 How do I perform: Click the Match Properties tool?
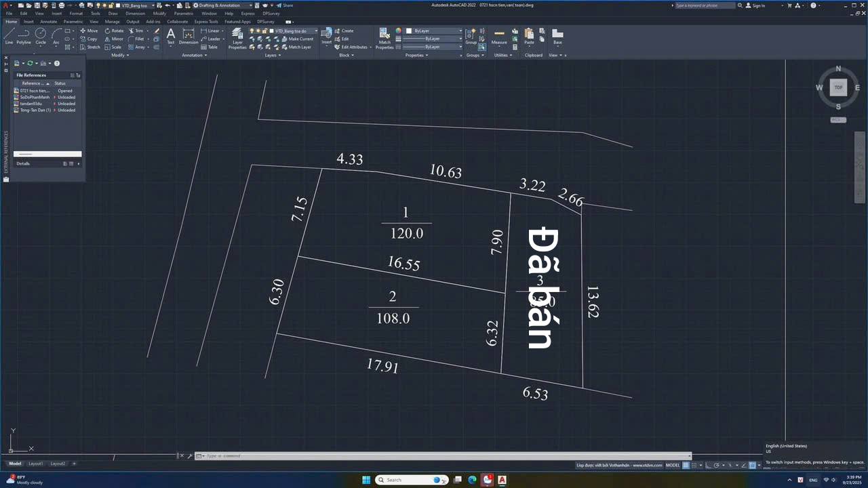384,37
